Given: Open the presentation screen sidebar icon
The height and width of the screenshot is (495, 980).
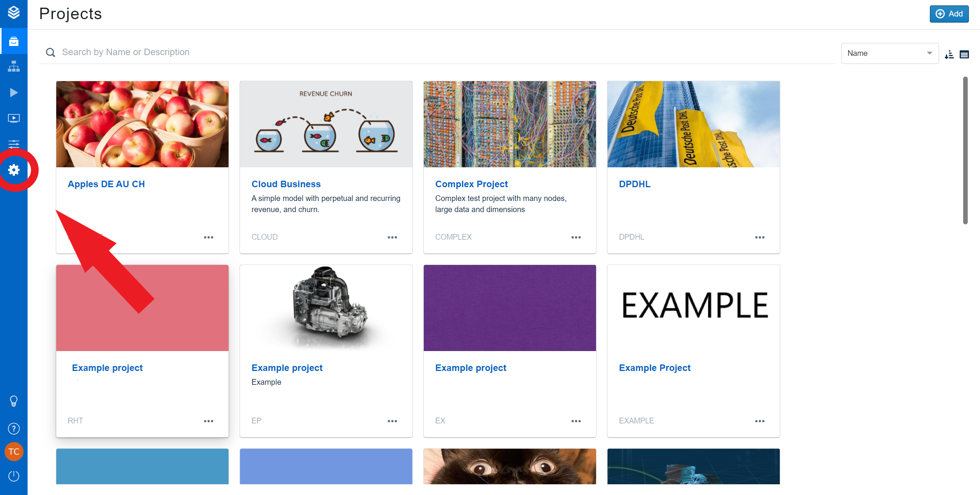Looking at the screenshot, I should click(14, 118).
